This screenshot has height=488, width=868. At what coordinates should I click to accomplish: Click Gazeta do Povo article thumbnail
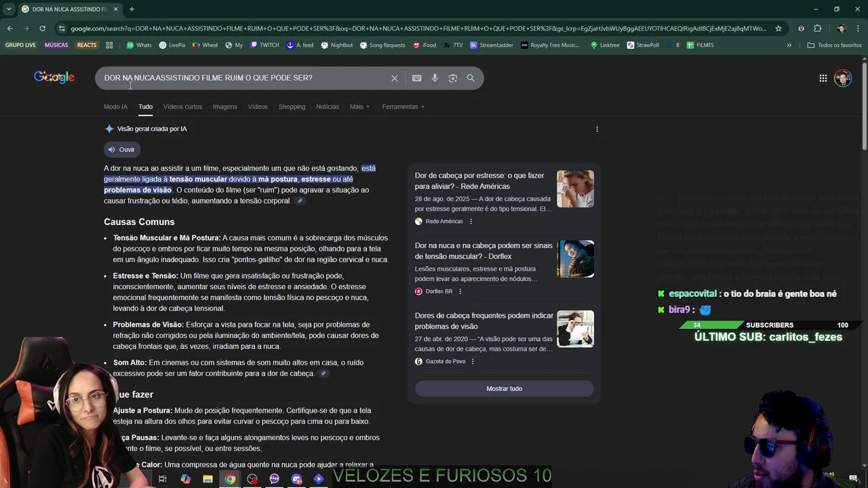click(575, 329)
